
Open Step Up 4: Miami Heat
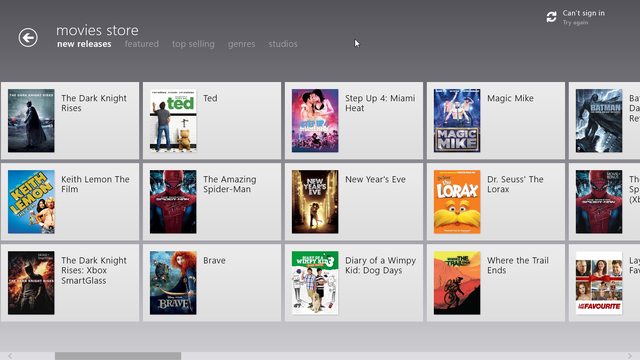354,120
